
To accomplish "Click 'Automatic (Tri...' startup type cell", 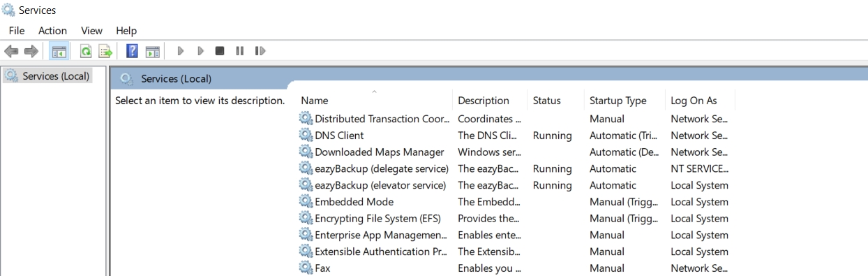I will (x=623, y=136).
